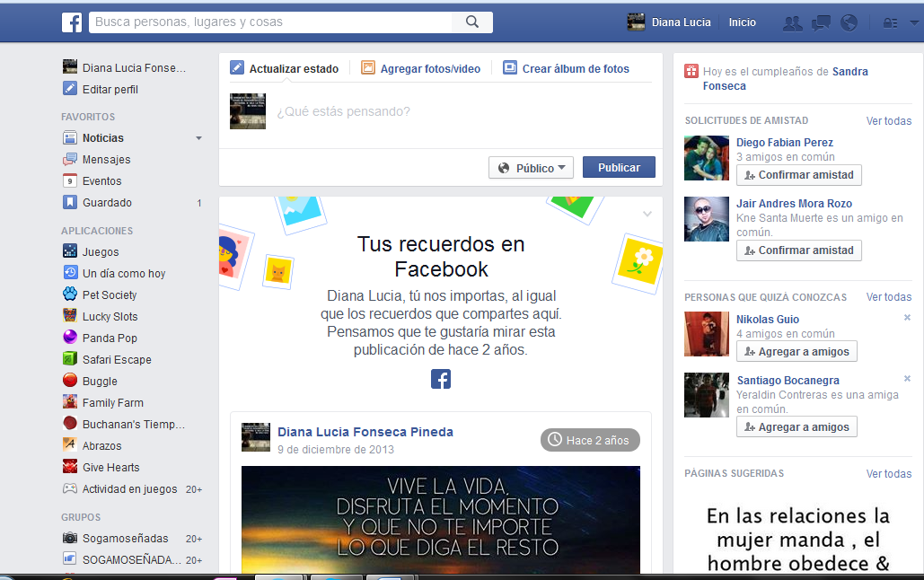Confirm friendship with Diego Fabian Perez
This screenshot has height=580, width=924.
click(x=798, y=175)
